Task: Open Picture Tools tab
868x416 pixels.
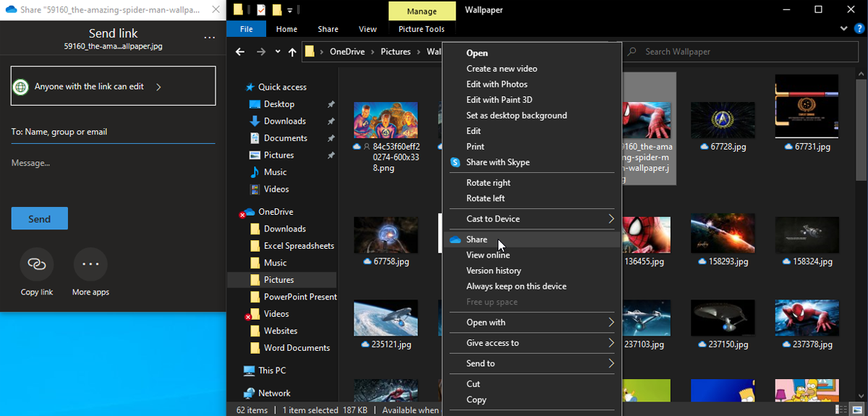Action: [422, 29]
